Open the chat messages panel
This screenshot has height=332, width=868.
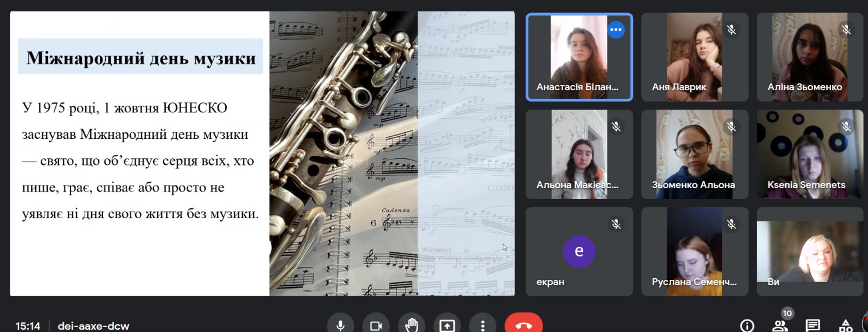coord(813,325)
